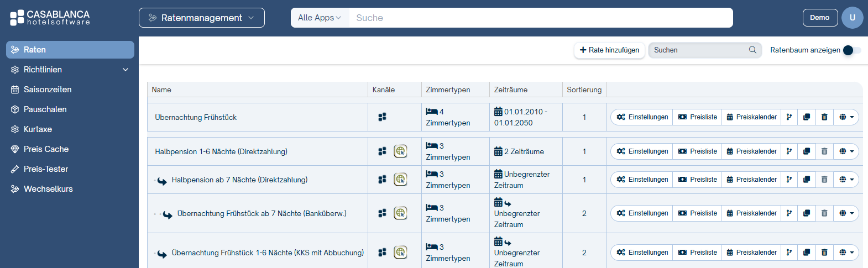Open globe dropdown for Halbpension 1-6 Nächte rate
This screenshot has height=268, width=868.
point(846,151)
